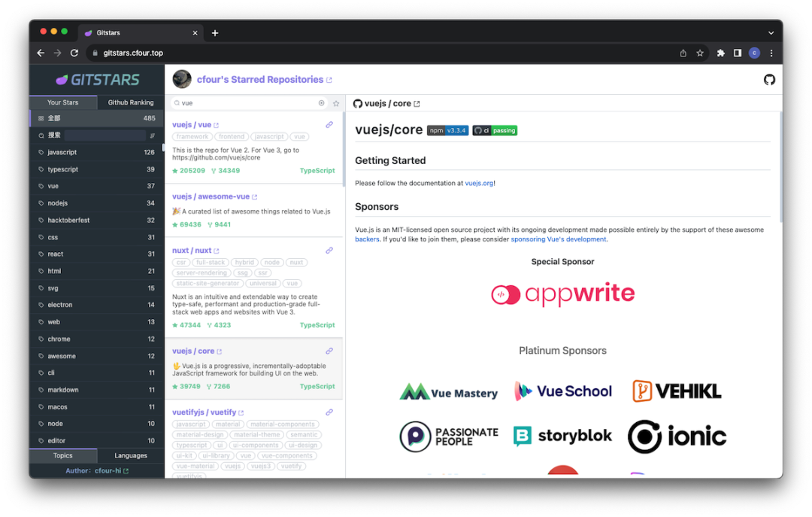This screenshot has height=517, width=812.
Task: Switch to Github Ranking tab
Action: (x=131, y=102)
